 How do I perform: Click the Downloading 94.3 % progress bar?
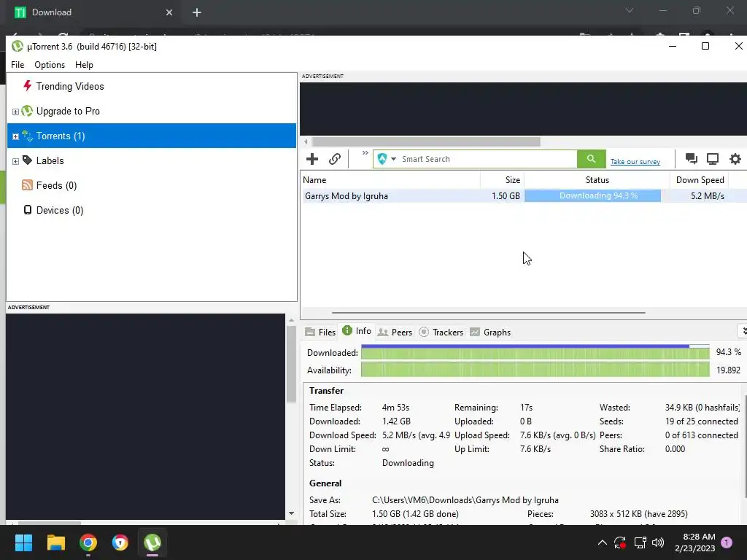[x=592, y=195]
